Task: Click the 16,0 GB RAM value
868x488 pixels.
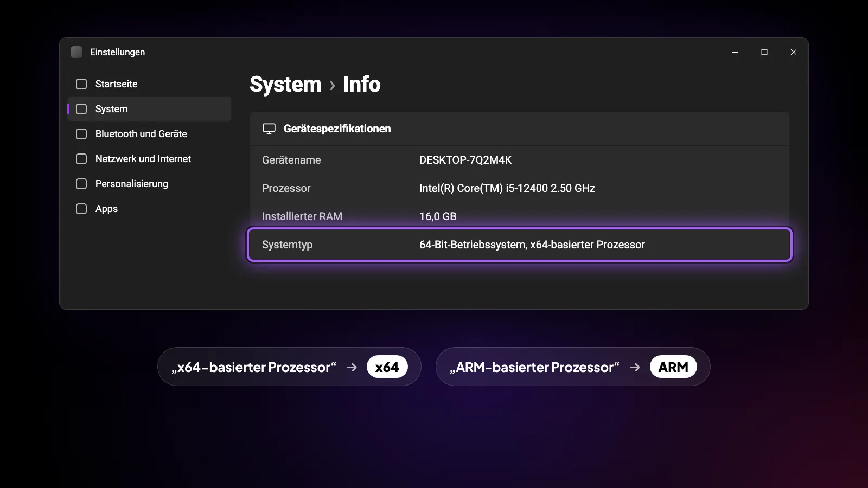Action: pyautogui.click(x=438, y=216)
